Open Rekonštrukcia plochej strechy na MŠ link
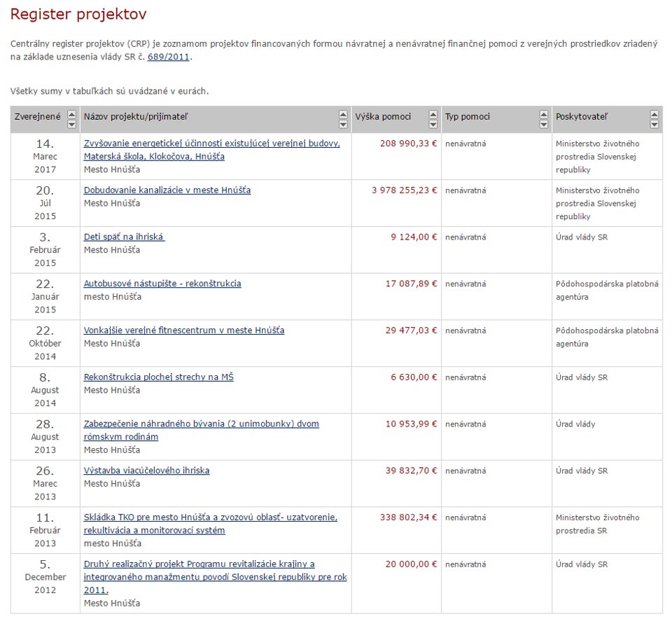672x633 pixels. coord(159,377)
